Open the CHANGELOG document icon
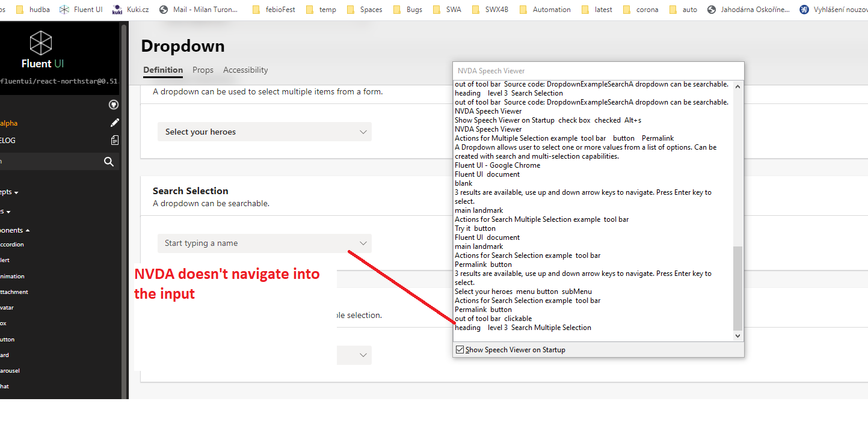 [115, 140]
